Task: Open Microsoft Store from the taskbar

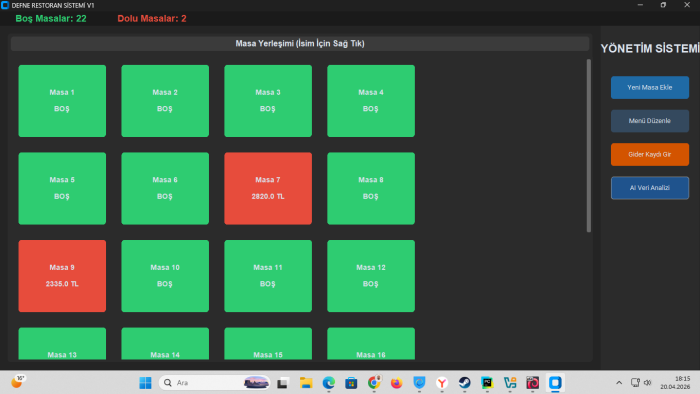Action: pyautogui.click(x=351, y=383)
